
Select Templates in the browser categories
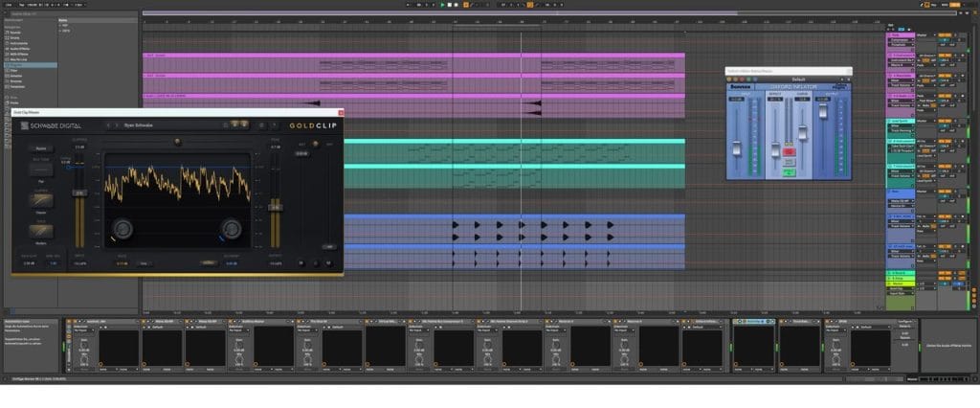pyautogui.click(x=17, y=87)
